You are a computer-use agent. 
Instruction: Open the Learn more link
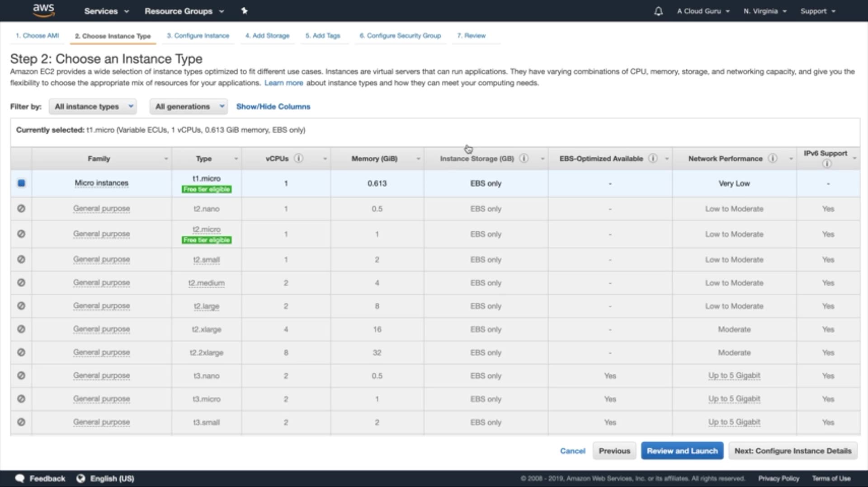[283, 83]
